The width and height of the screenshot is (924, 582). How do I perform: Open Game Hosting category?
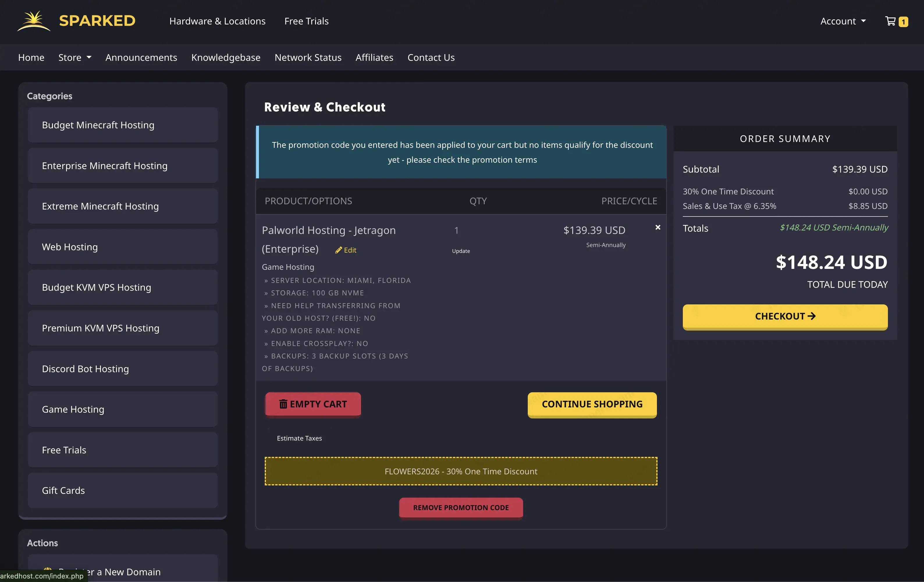pos(123,409)
